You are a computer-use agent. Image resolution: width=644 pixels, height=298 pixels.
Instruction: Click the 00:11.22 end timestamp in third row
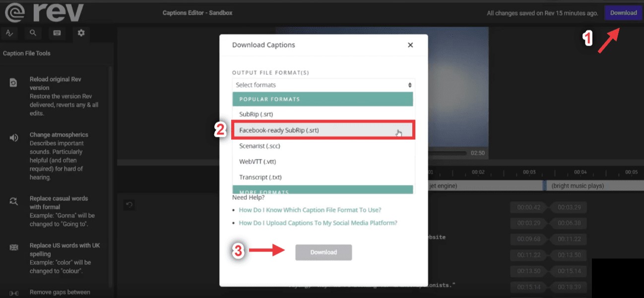pyautogui.click(x=569, y=239)
